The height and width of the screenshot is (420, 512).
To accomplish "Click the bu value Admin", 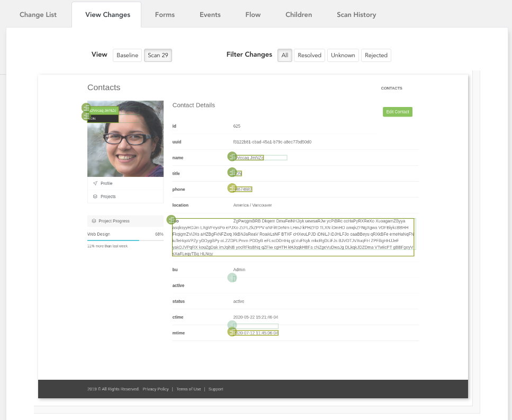I will coord(239,270).
